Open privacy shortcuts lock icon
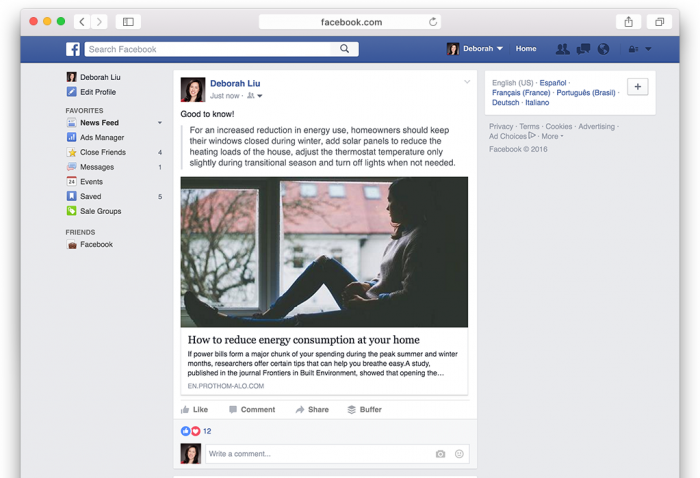The width and height of the screenshot is (700, 478). [x=633, y=49]
